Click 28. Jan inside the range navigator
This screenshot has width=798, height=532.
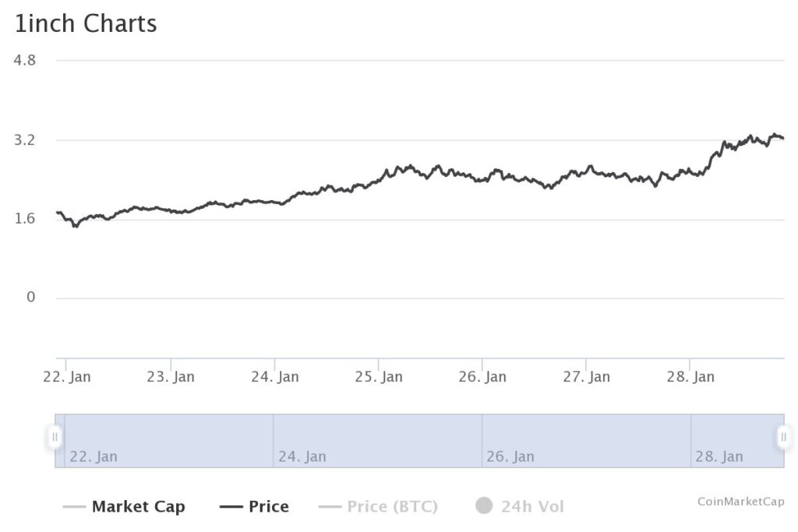(x=719, y=456)
